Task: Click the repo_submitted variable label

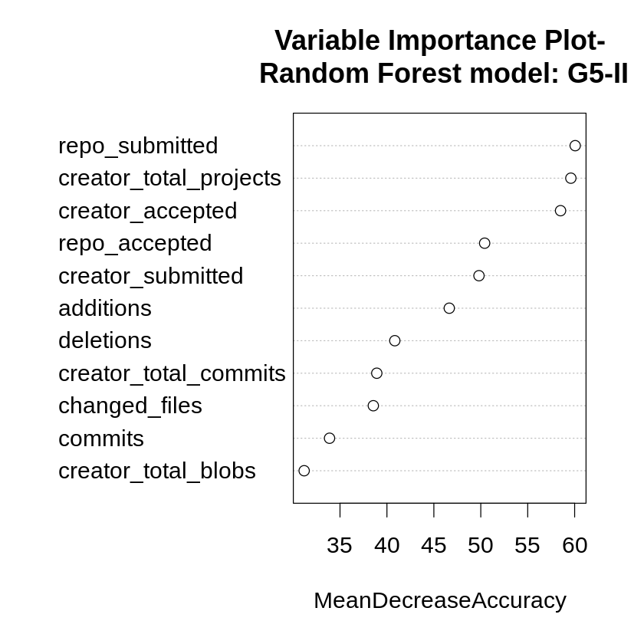Action: 138,146
